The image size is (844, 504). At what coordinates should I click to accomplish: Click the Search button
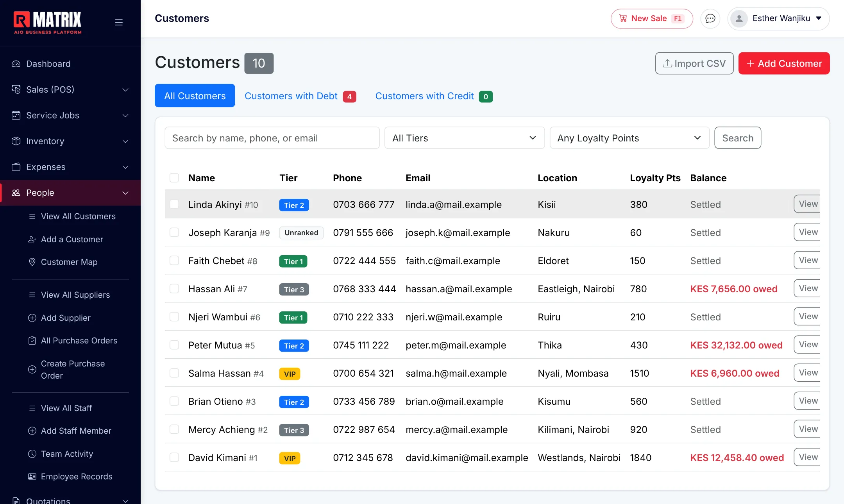738,138
